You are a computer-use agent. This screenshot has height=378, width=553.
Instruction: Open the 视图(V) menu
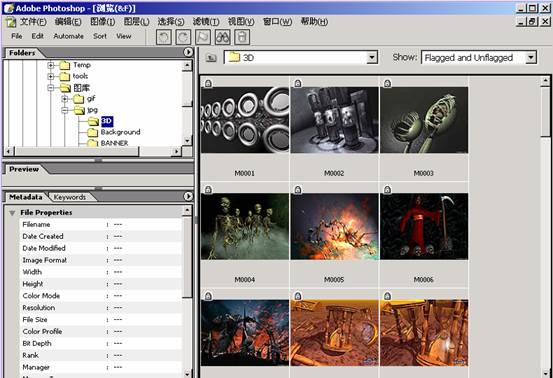coord(241,22)
